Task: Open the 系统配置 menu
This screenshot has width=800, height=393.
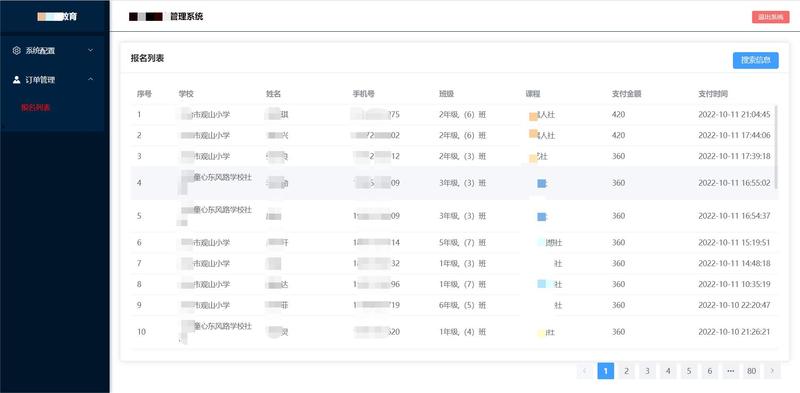Action: pyautogui.click(x=53, y=51)
